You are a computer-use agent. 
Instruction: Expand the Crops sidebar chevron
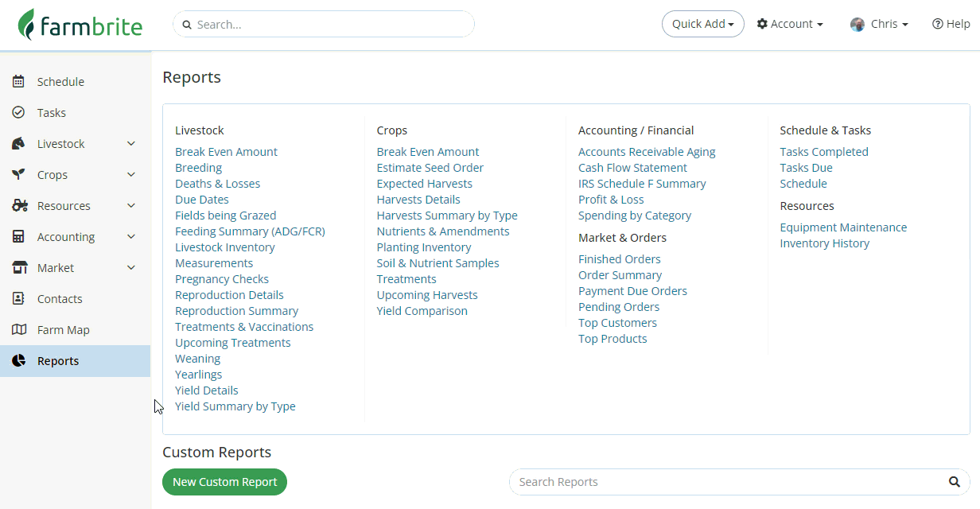[131, 174]
